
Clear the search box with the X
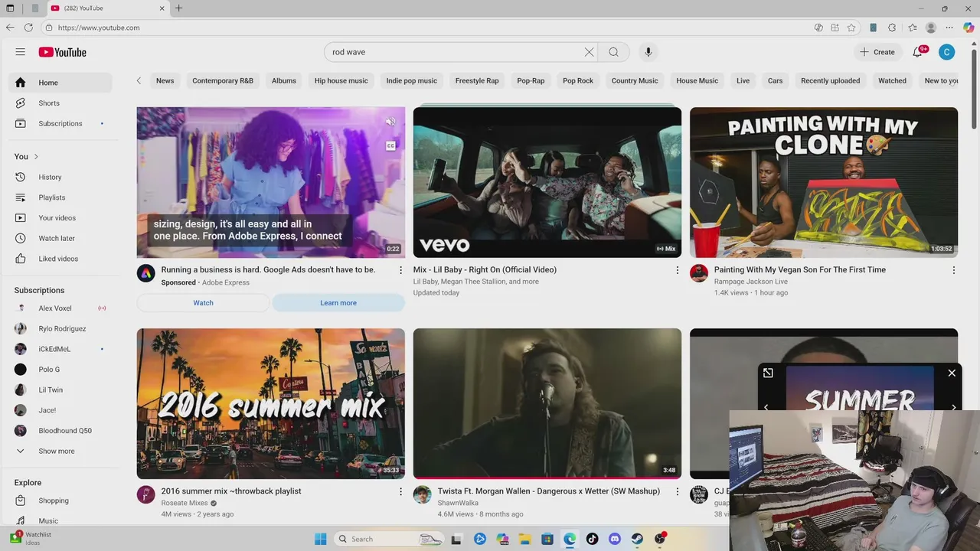tap(589, 52)
